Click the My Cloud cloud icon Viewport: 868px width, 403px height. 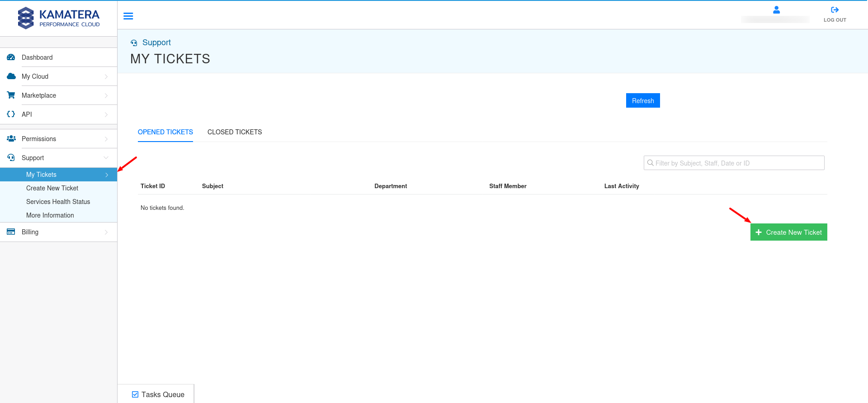(x=11, y=76)
